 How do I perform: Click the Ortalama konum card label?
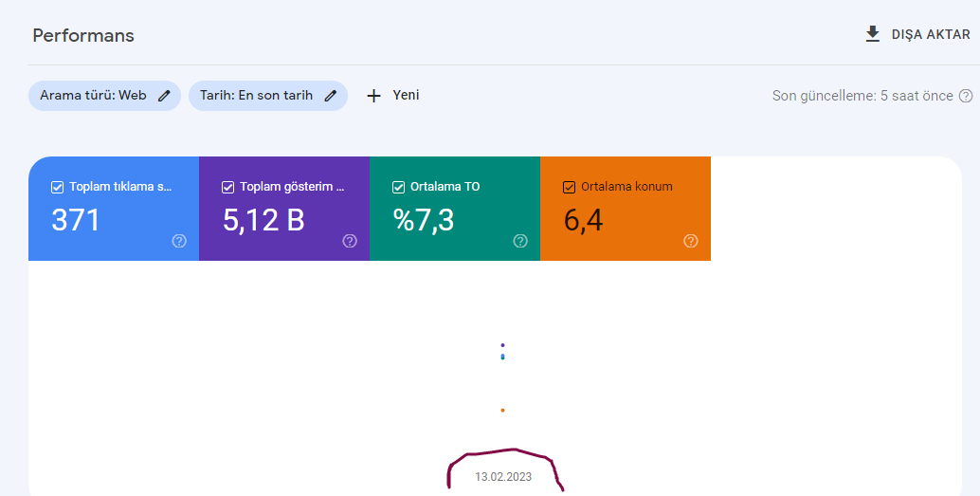(x=626, y=187)
